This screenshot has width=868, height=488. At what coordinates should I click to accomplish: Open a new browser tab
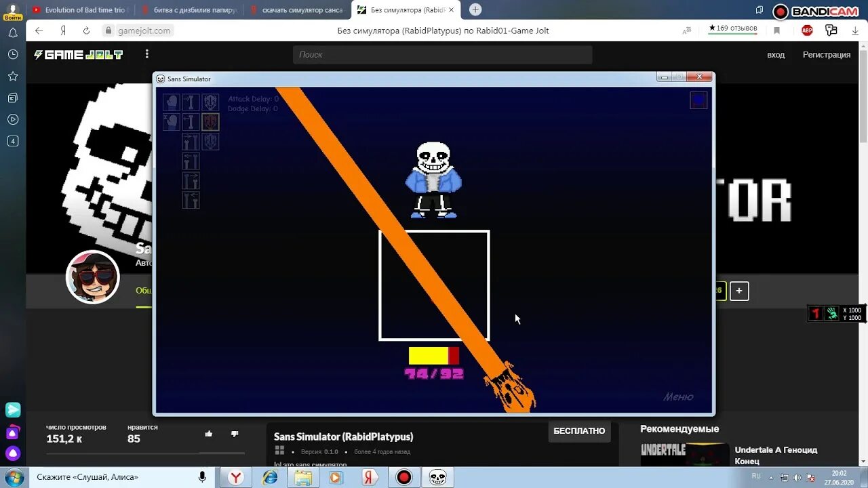pos(475,9)
